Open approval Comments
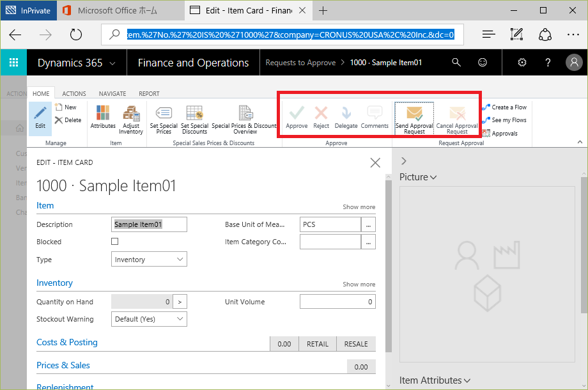 click(x=375, y=118)
